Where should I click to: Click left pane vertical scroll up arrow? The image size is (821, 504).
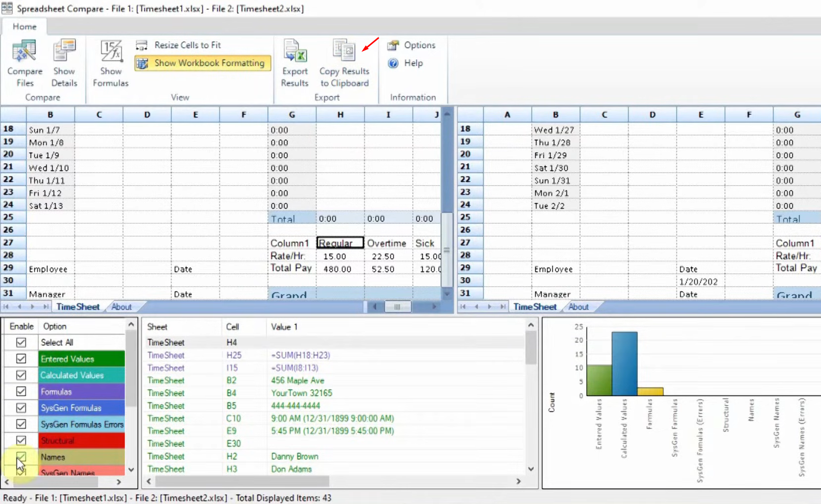(x=447, y=114)
